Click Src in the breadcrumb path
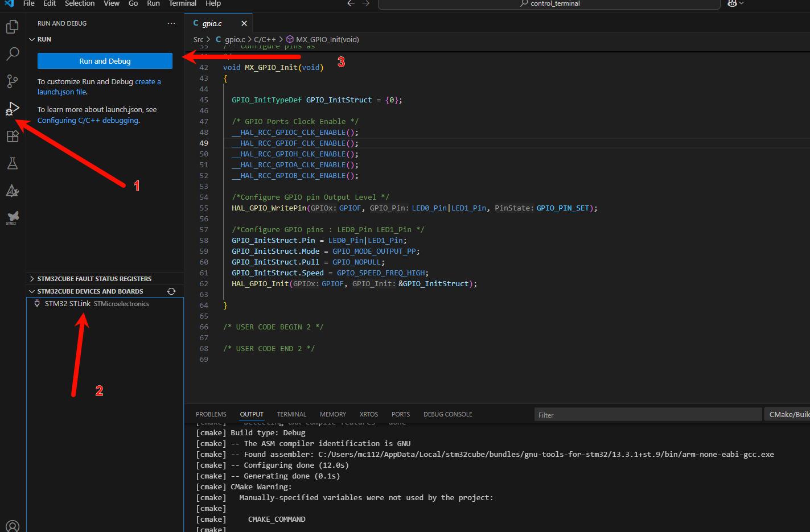Image resolution: width=810 pixels, height=532 pixels. tap(198, 39)
